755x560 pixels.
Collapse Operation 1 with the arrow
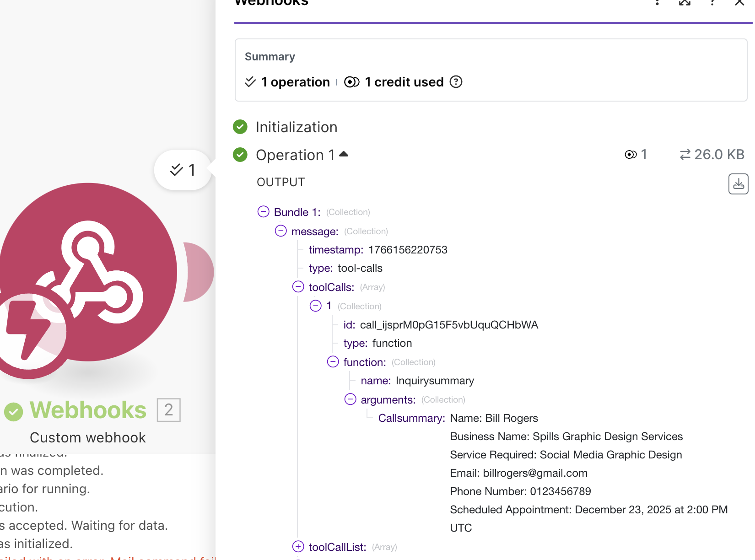pyautogui.click(x=344, y=154)
